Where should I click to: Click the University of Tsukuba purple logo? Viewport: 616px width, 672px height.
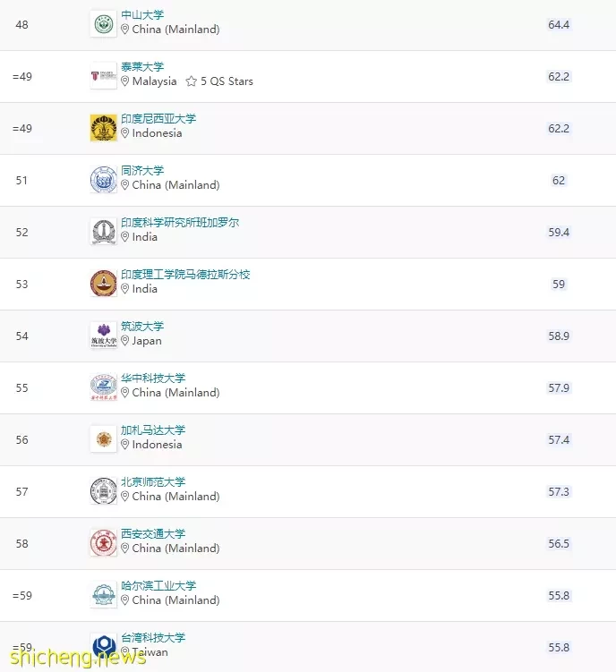103,336
